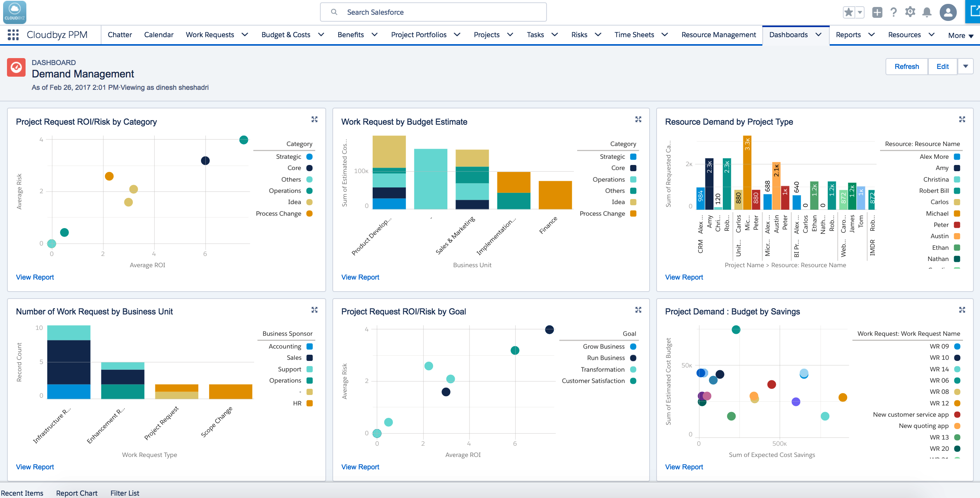Expand Project Request ROI/Risk by Goal chart
The height and width of the screenshot is (498, 980).
coord(638,310)
